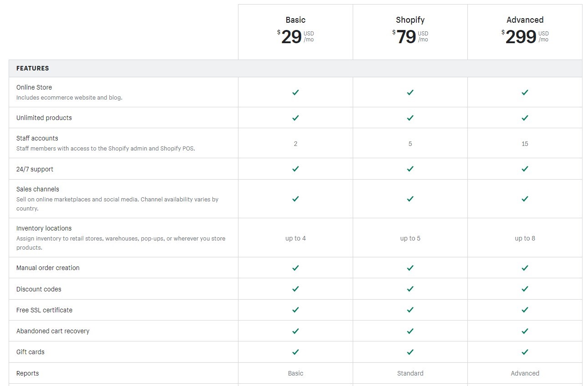Click Gift cards checkmark in Shopify column
The height and width of the screenshot is (386, 588).
pos(410,352)
